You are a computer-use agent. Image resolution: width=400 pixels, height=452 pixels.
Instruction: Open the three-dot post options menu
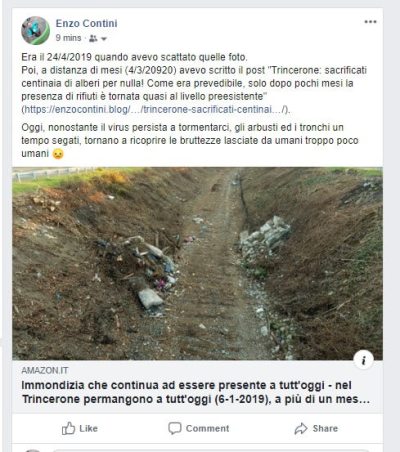point(370,22)
